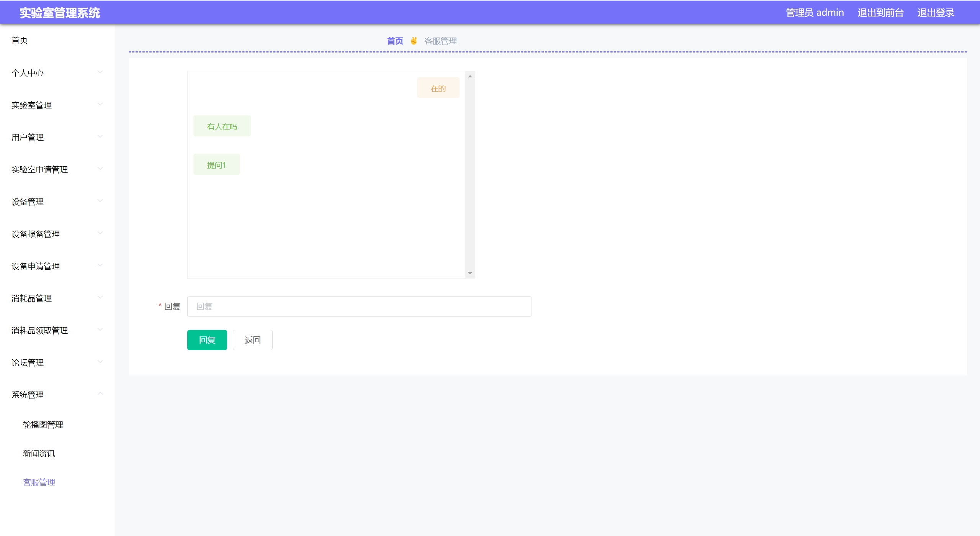
Task: Go to 首页 in the sidebar
Action: tap(20, 40)
